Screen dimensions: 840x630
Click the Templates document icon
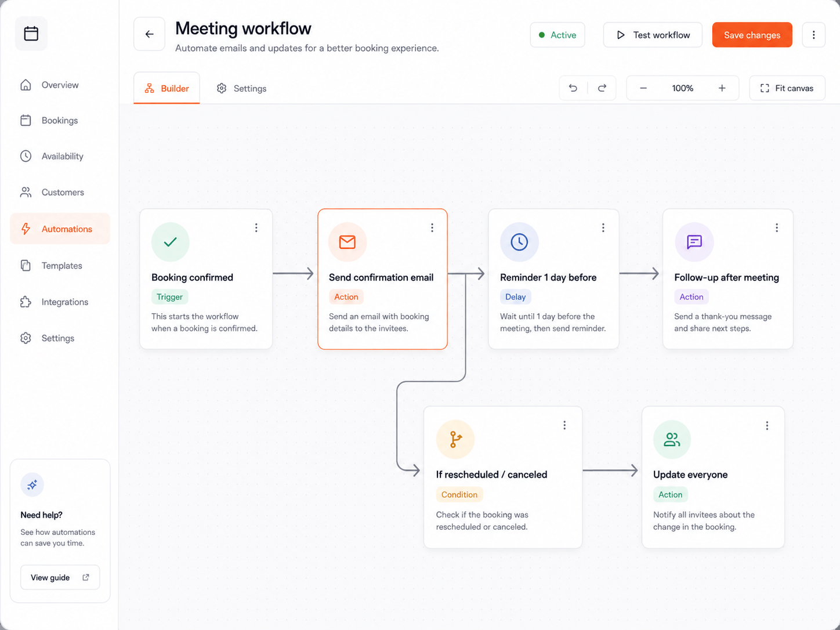tap(26, 265)
